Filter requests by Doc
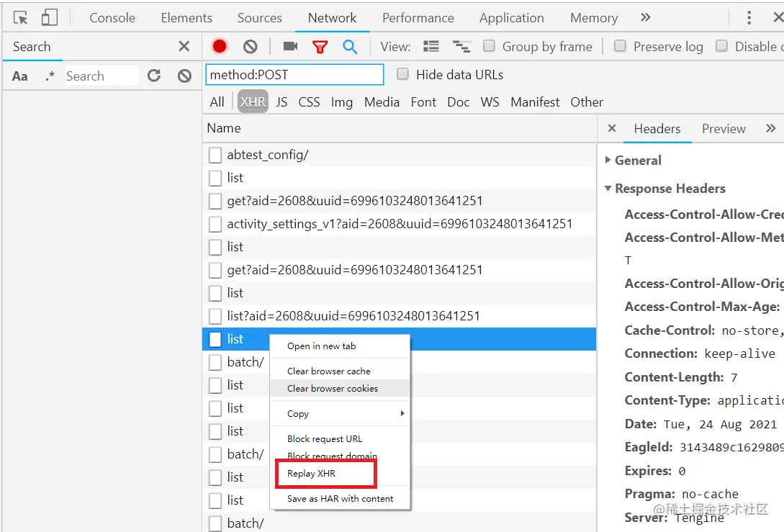784x532 pixels. [x=458, y=102]
